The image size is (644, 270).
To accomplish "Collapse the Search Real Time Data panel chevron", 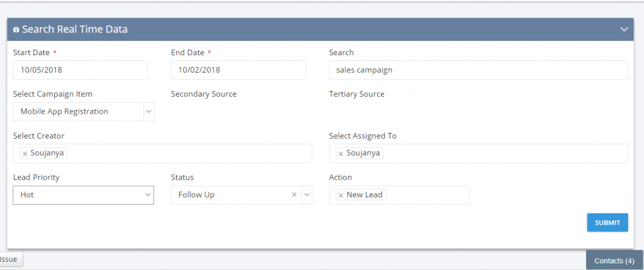I will [625, 29].
